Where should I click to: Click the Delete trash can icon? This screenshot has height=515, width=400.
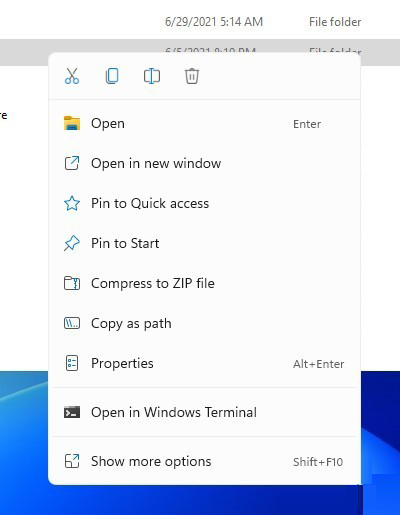point(192,76)
